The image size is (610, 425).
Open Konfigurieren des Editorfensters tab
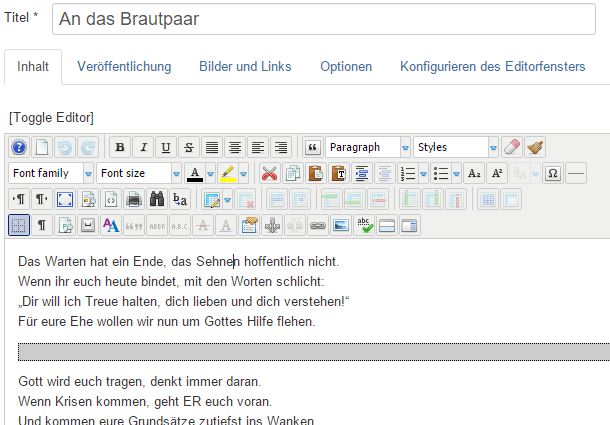493,67
